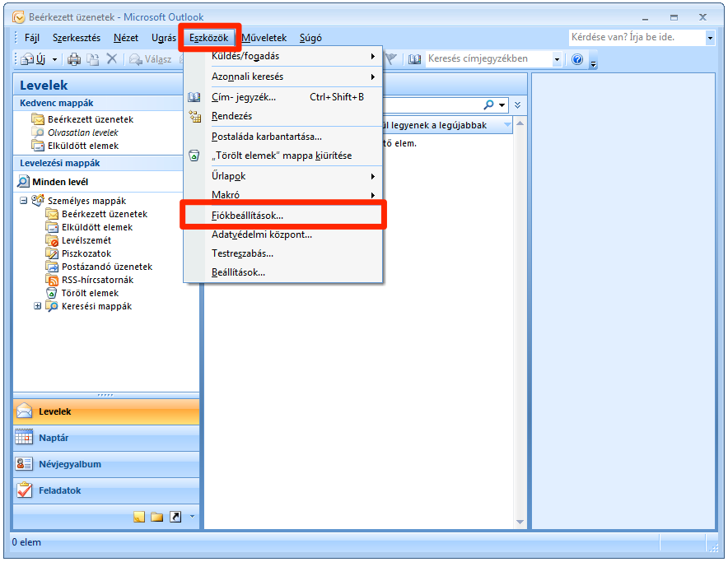The image size is (728, 562).
Task: Open the Naptár calendar pane
Action: coord(105,438)
